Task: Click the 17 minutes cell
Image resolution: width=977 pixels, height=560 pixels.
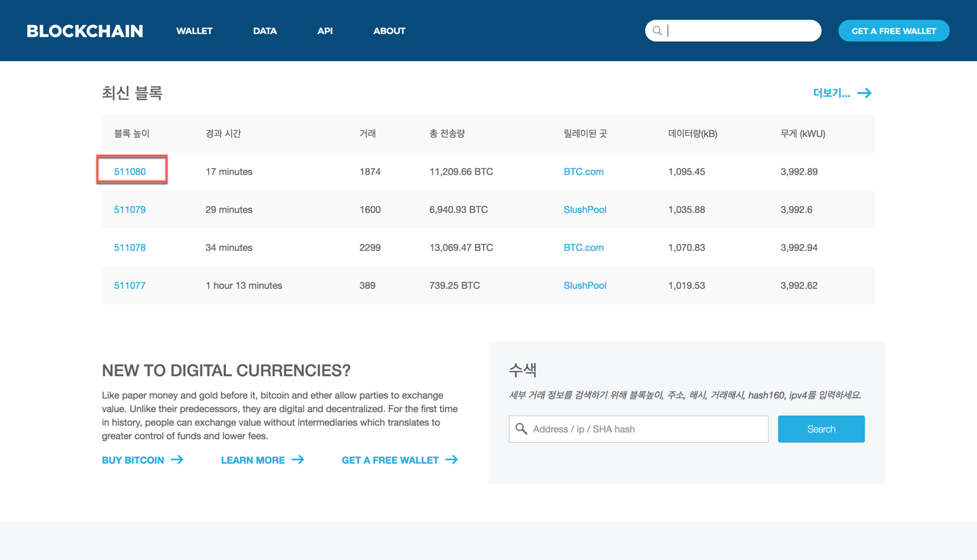Action: coord(229,172)
